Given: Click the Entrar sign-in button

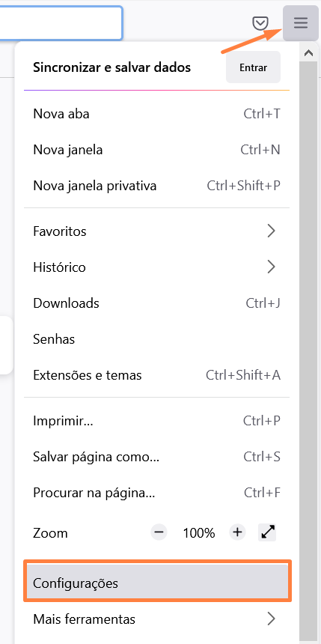Looking at the screenshot, I should coord(253,67).
